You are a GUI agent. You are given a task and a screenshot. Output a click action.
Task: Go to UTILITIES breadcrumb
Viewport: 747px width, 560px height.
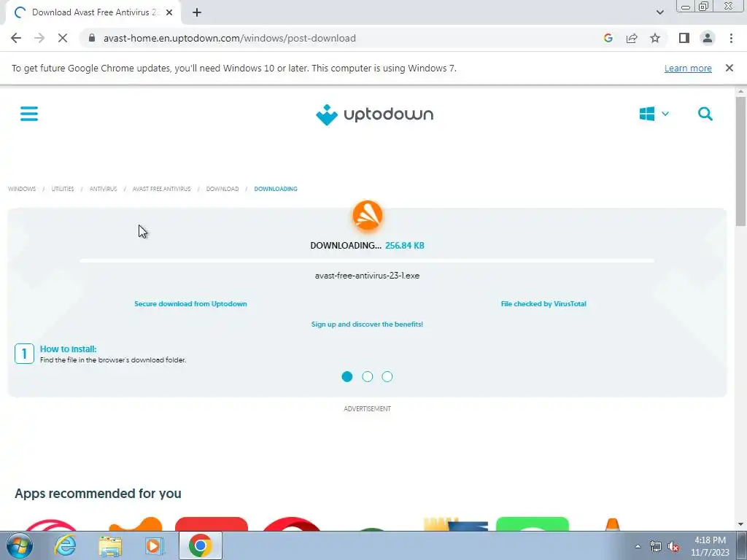coord(63,189)
